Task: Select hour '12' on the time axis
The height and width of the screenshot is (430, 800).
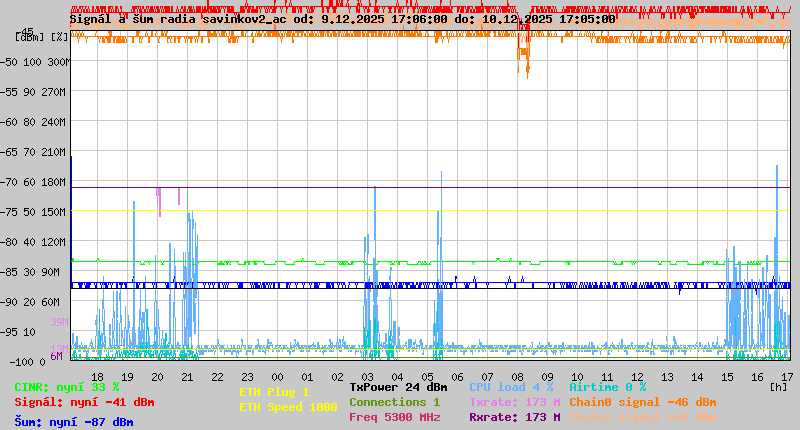Action: [x=637, y=377]
